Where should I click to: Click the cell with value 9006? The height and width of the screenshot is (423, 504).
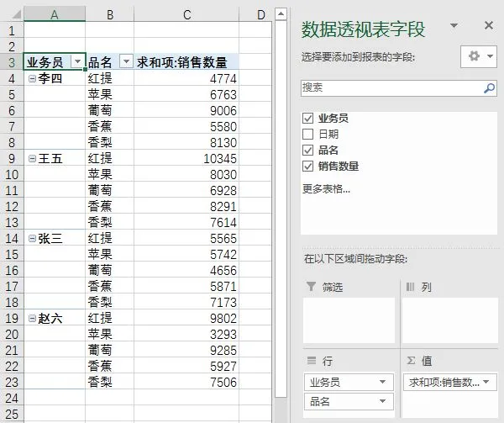pos(186,110)
